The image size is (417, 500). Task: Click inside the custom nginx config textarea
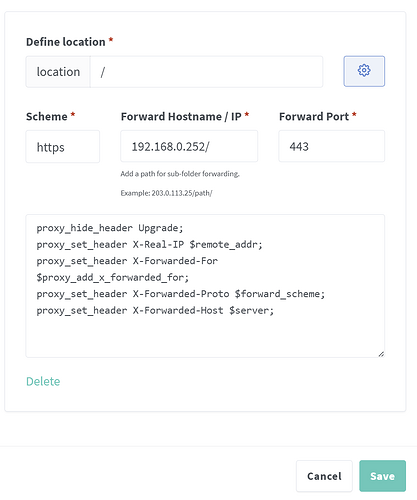coord(205,286)
